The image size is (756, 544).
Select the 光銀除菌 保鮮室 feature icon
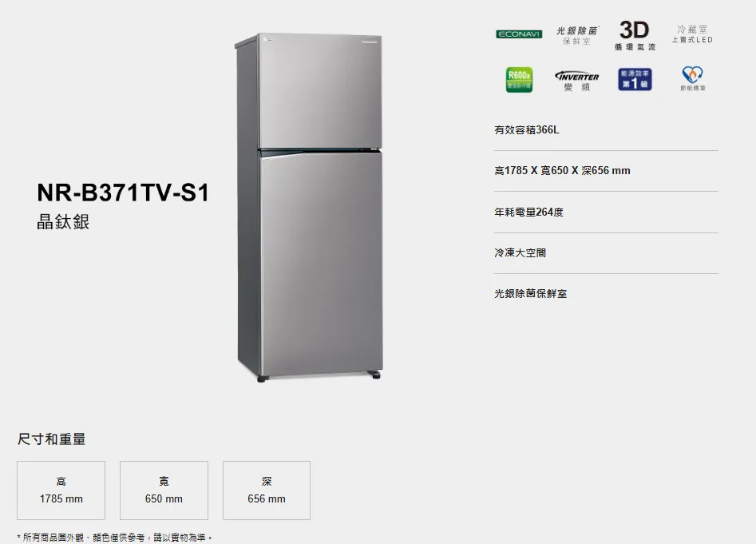click(577, 36)
